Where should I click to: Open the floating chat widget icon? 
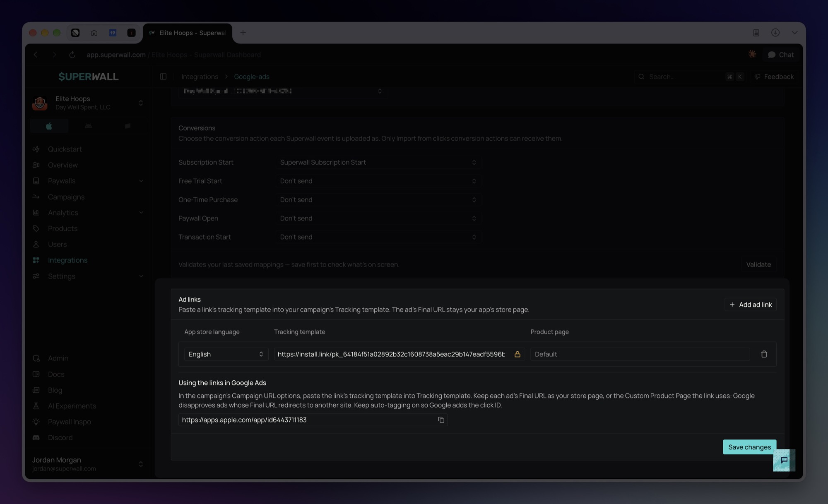click(x=784, y=460)
